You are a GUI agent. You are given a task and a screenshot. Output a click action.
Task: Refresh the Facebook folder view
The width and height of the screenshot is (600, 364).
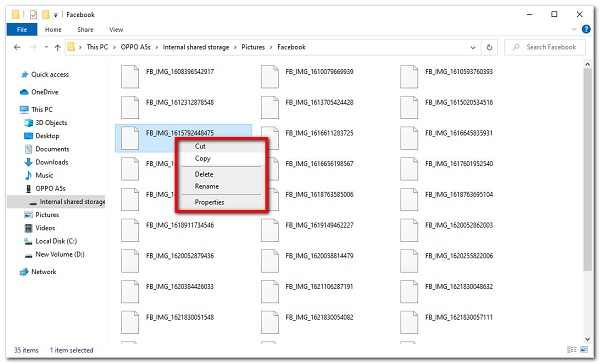point(489,47)
